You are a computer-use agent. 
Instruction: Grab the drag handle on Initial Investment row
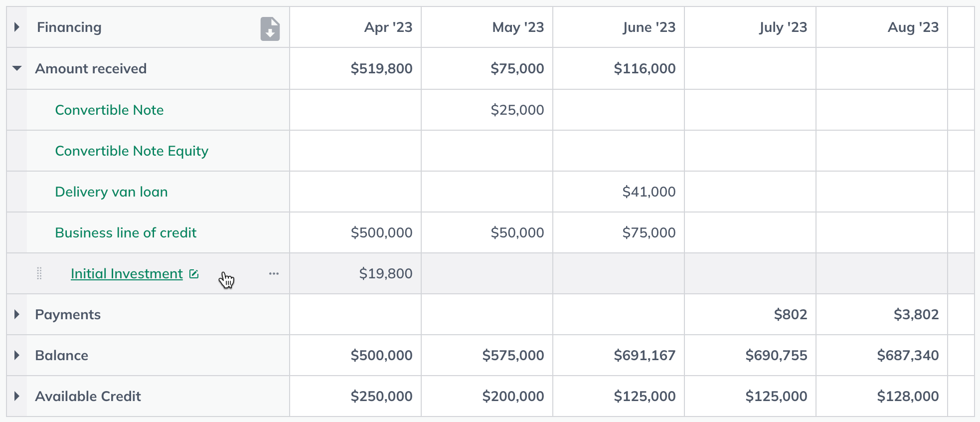(39, 273)
